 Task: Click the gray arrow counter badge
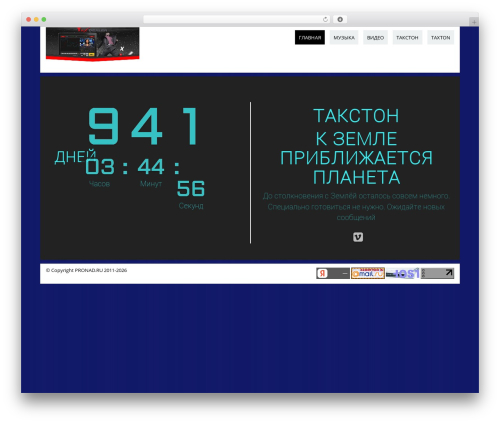(x=437, y=273)
